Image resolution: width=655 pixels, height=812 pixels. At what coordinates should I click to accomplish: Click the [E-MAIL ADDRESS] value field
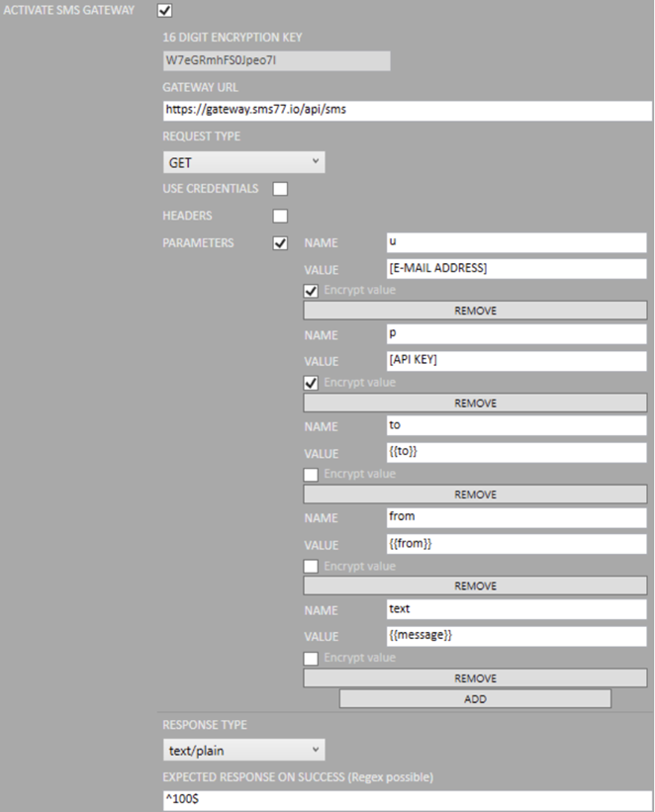[515, 269]
